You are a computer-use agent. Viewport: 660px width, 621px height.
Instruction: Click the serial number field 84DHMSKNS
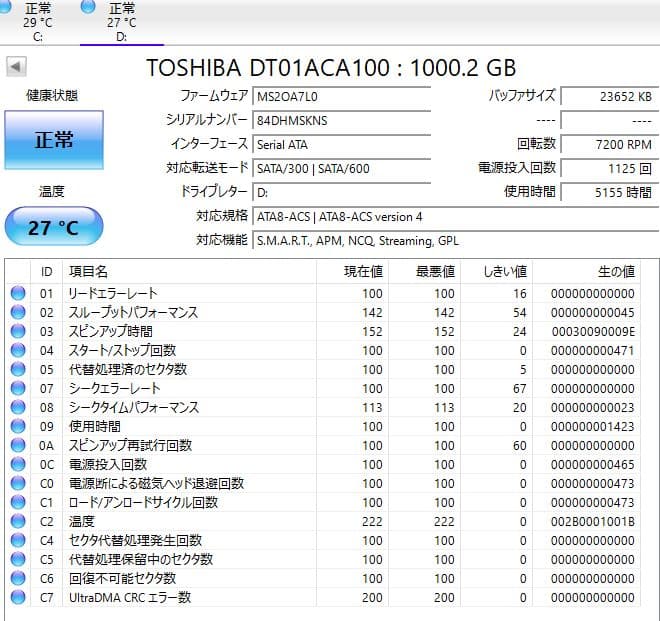pos(341,120)
